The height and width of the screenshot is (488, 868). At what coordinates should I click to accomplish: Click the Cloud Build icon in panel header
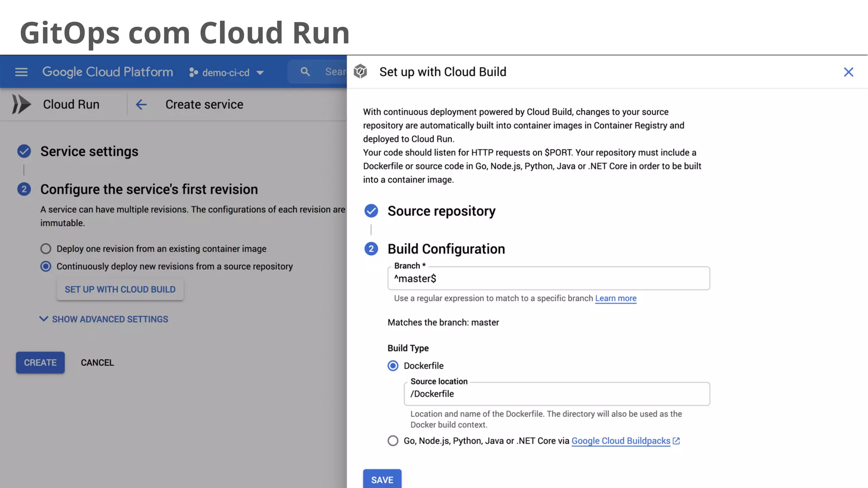pos(360,72)
